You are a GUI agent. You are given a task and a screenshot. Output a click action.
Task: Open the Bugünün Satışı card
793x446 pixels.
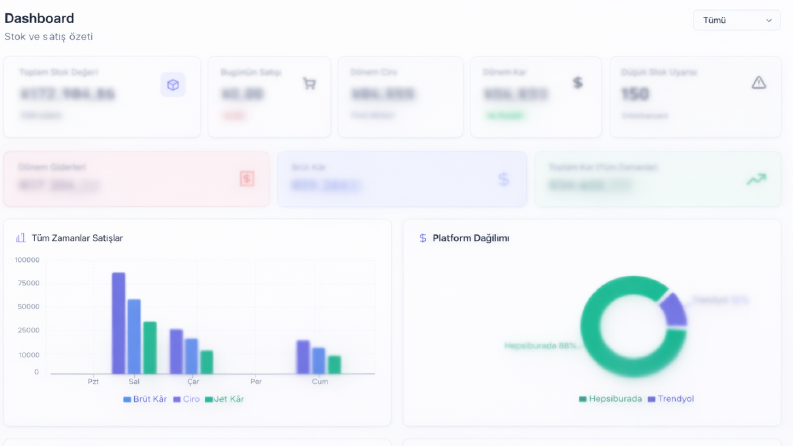[269, 97]
